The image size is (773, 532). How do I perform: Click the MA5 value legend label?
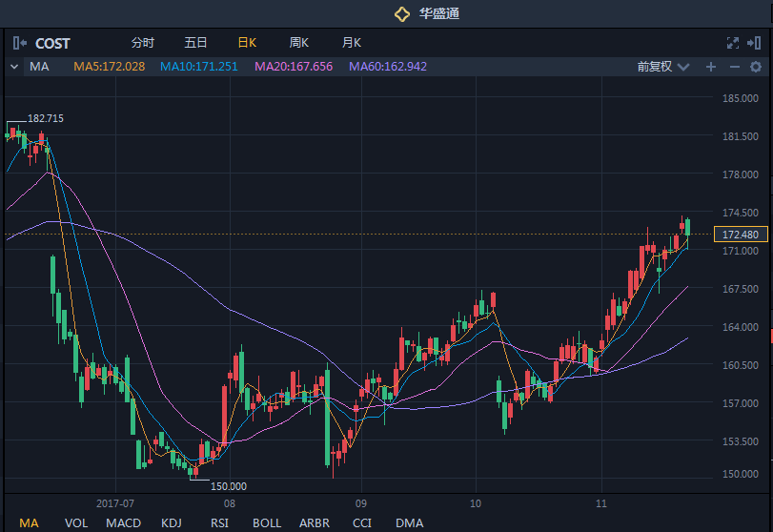[110, 67]
